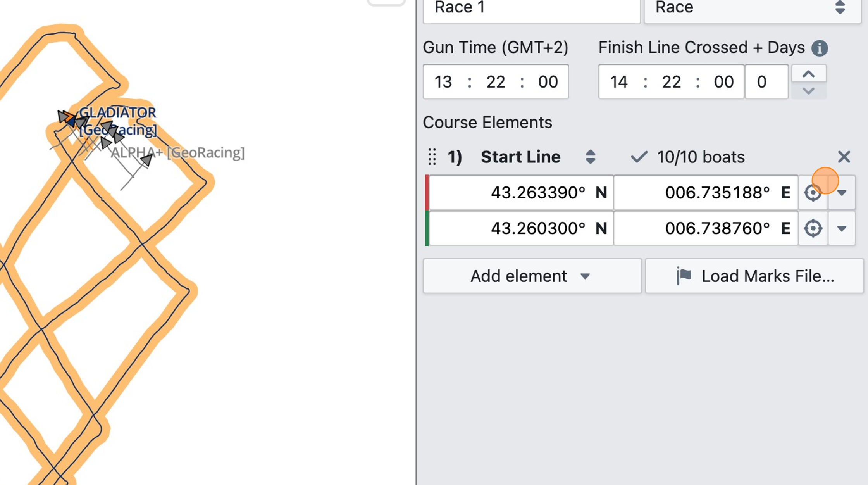
Task: Increase the finish days with up arrow
Action: coord(808,74)
